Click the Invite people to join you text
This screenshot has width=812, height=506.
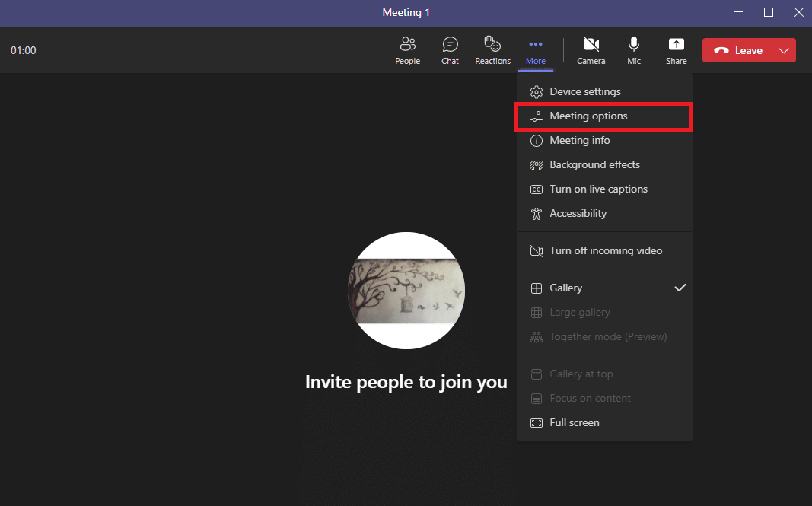(x=406, y=382)
